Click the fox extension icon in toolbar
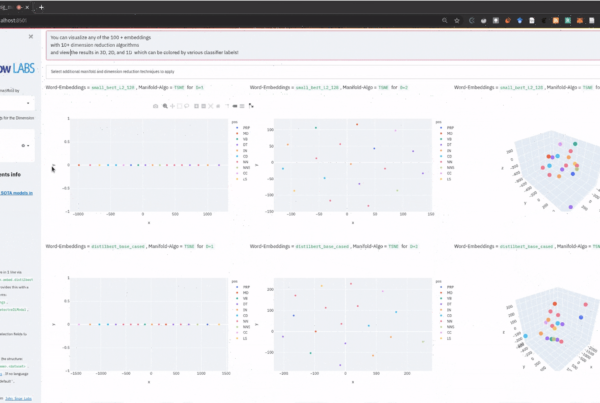This screenshot has height=403, width=600. (580, 20)
